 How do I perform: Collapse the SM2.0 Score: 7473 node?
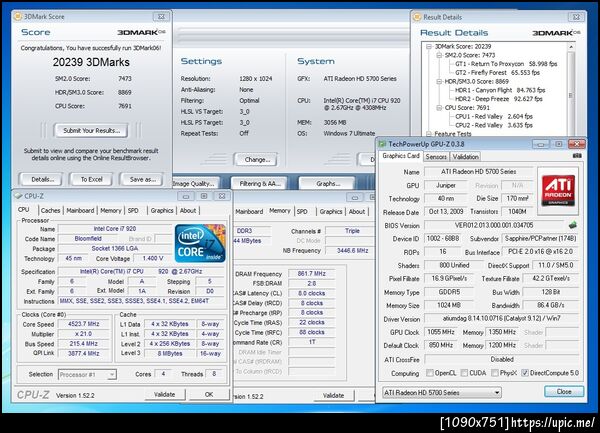coord(439,55)
